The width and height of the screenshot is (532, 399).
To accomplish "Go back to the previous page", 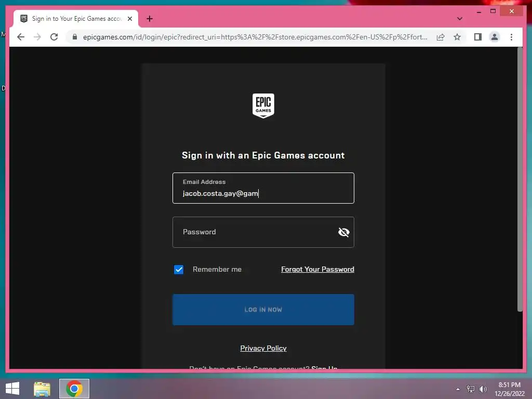I will [21, 37].
